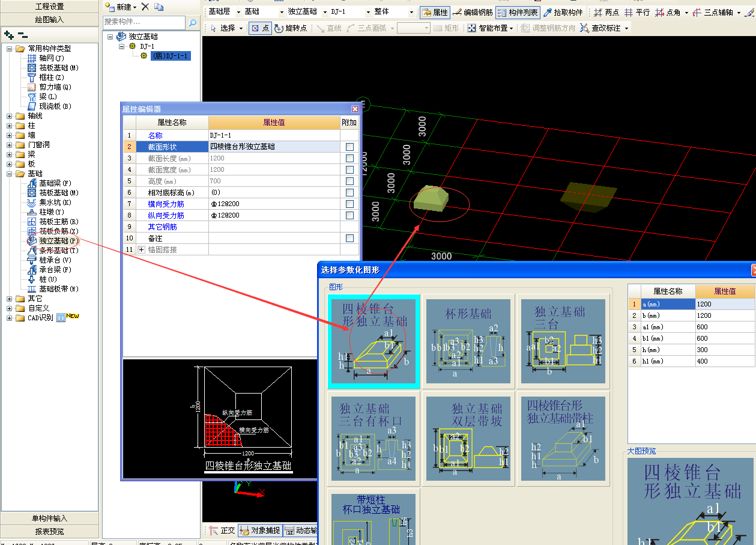The image size is (756, 545).
Task: Click the 属性 (Properties) toolbar button
Action: click(x=435, y=13)
